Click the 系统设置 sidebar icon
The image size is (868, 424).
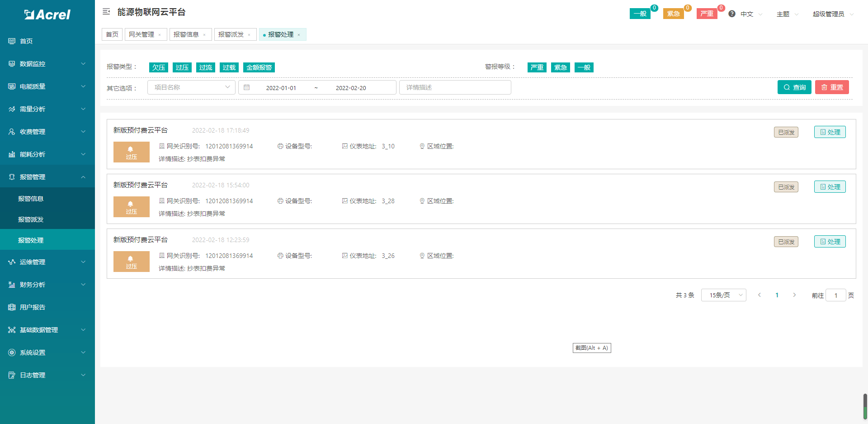(x=12, y=353)
